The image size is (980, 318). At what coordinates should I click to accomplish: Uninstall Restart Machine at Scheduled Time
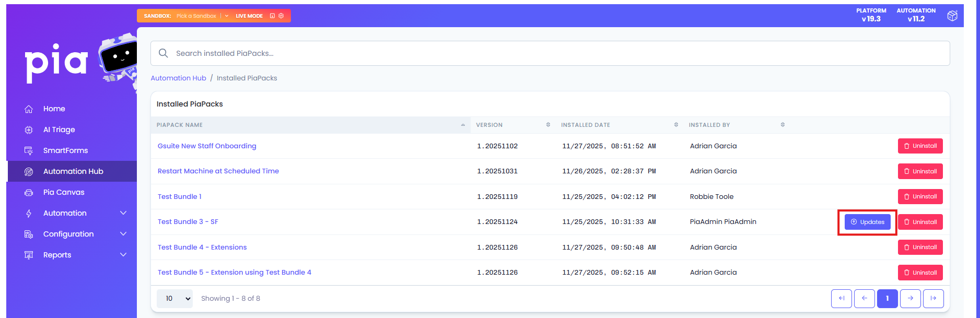[x=920, y=171]
